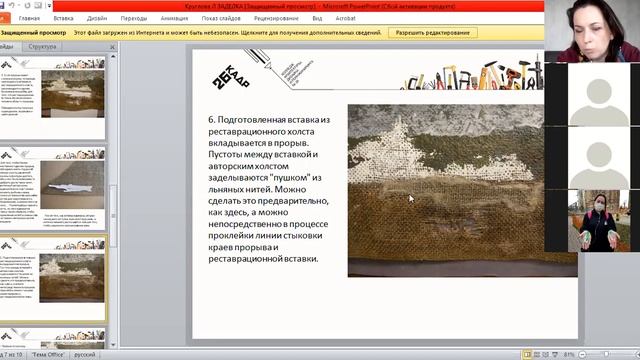Viewport: 640px width, 360px height.
Task: Switch to Slide Sorter view icon
Action: click(x=537, y=354)
